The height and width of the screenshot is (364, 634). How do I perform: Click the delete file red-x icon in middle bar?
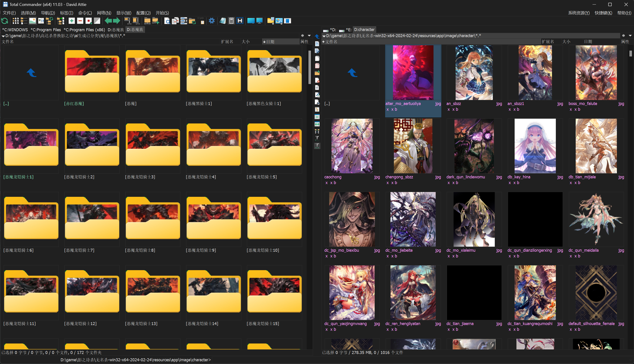(317, 80)
